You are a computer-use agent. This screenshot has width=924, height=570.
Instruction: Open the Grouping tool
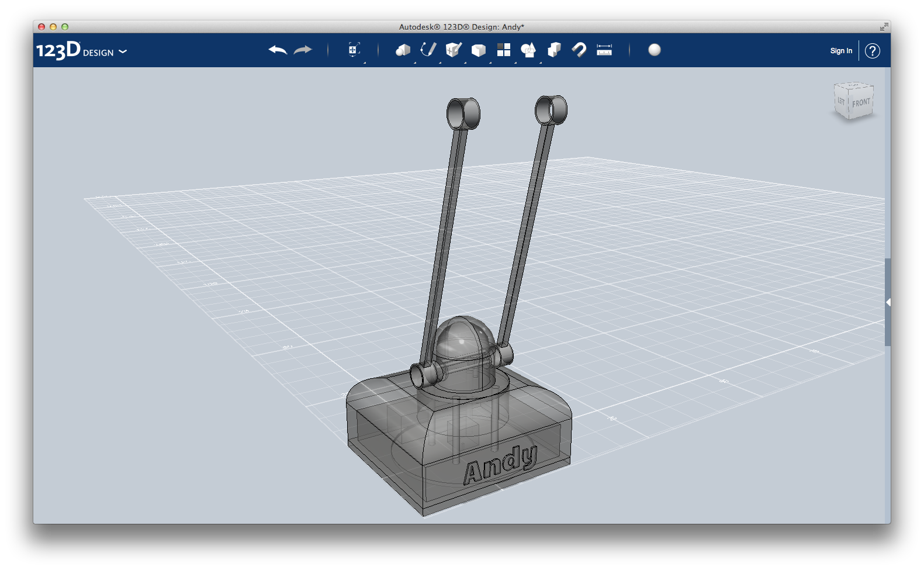pyautogui.click(x=528, y=50)
